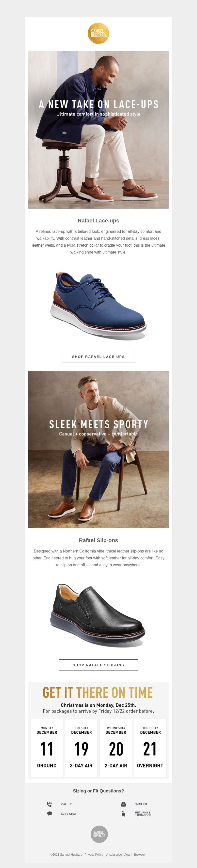
Task: Click the A New Take on Lace-ups banner
Action: [98, 130]
